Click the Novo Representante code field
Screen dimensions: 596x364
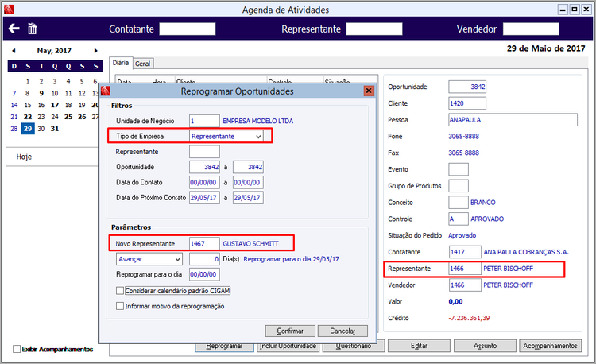pyautogui.click(x=204, y=243)
